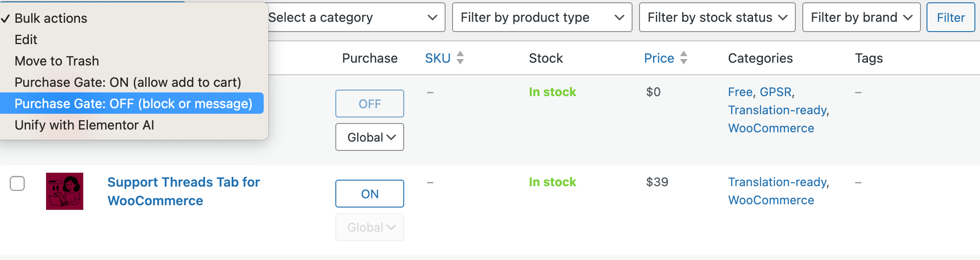Select Move to Trash bulk action
The height and width of the screenshot is (260, 980).
pyautogui.click(x=57, y=61)
